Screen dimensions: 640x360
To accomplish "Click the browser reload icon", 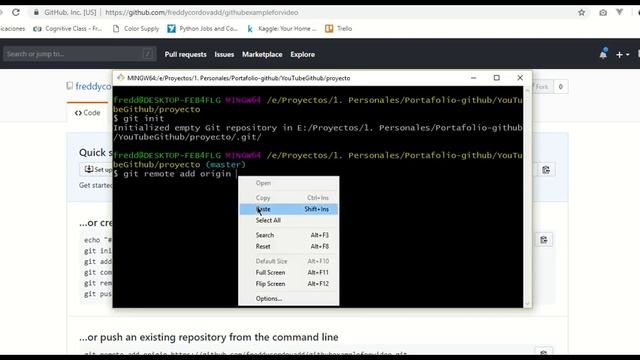I will point(16,12).
